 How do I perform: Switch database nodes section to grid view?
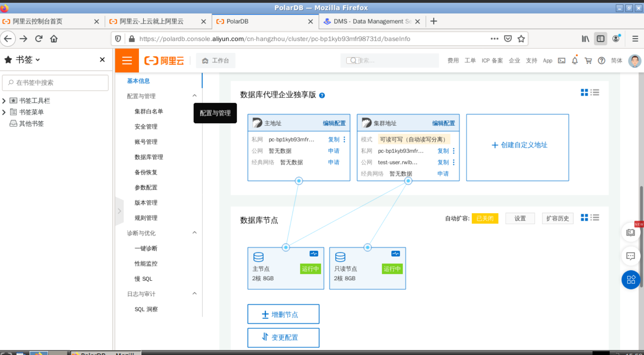pos(584,217)
